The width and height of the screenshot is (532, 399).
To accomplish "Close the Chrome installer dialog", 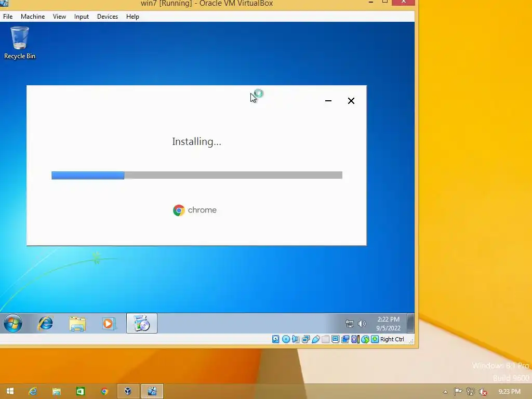I will tap(351, 101).
